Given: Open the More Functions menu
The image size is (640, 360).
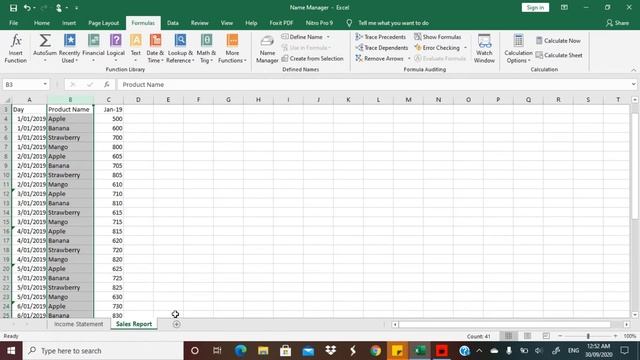Looking at the screenshot, I should [x=232, y=48].
